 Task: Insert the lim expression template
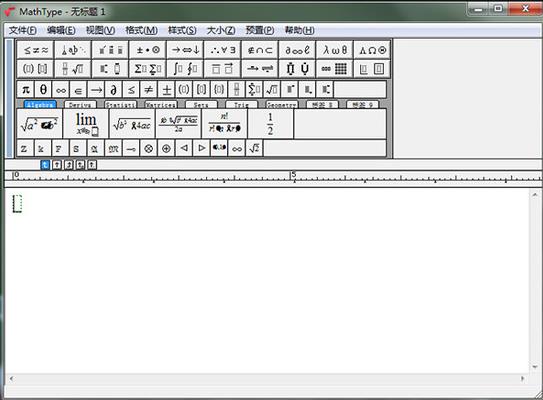click(x=86, y=124)
